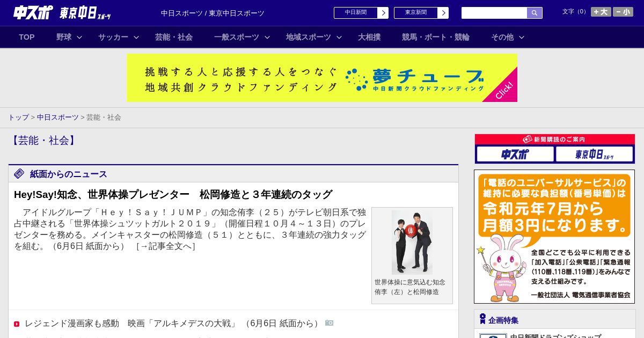Click the 中日スポーツ / 東京中日スポーツ header text
This screenshot has width=644, height=338.
[213, 13]
